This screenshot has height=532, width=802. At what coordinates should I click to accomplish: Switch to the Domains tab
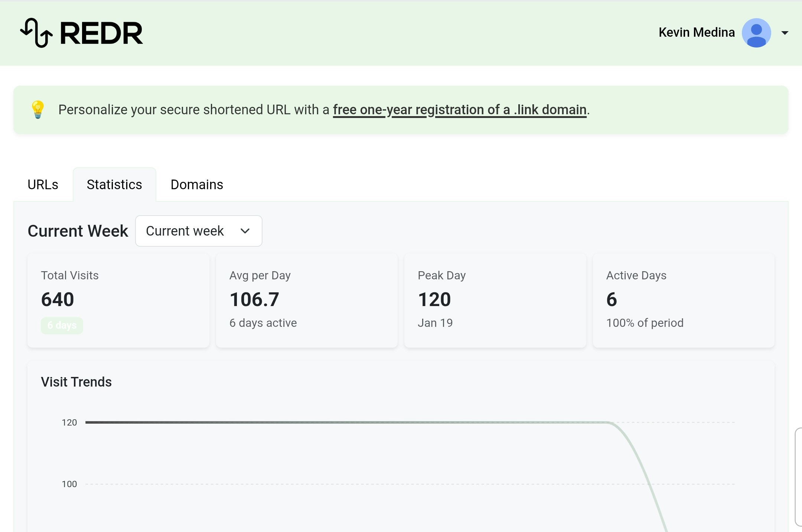197,184
